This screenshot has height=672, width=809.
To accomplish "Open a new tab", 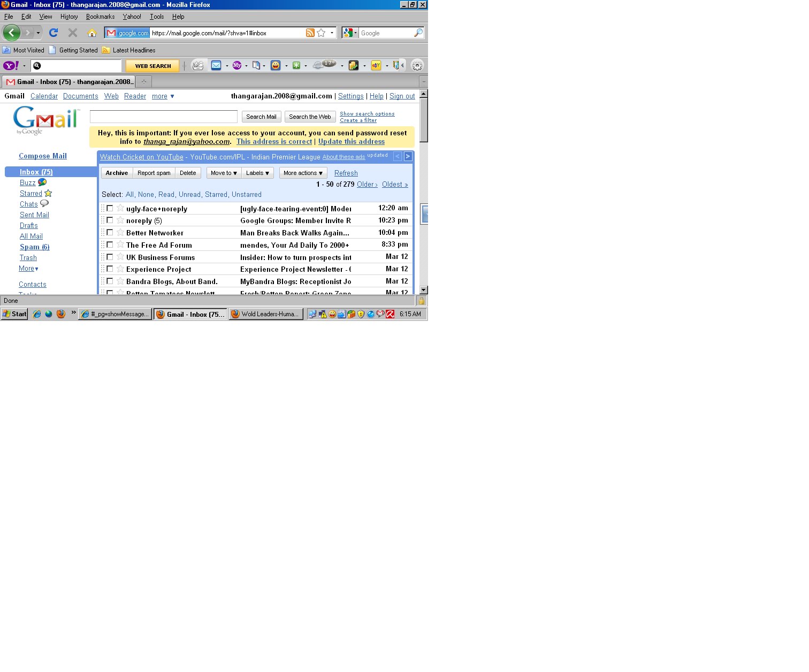I will [x=144, y=82].
